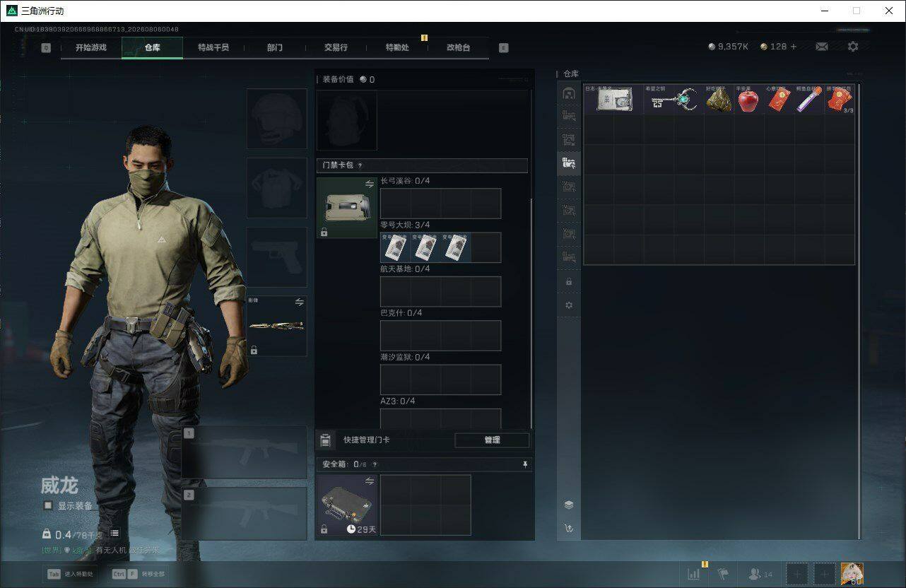Select the single red envelope item
The image size is (906, 588).
click(x=779, y=100)
